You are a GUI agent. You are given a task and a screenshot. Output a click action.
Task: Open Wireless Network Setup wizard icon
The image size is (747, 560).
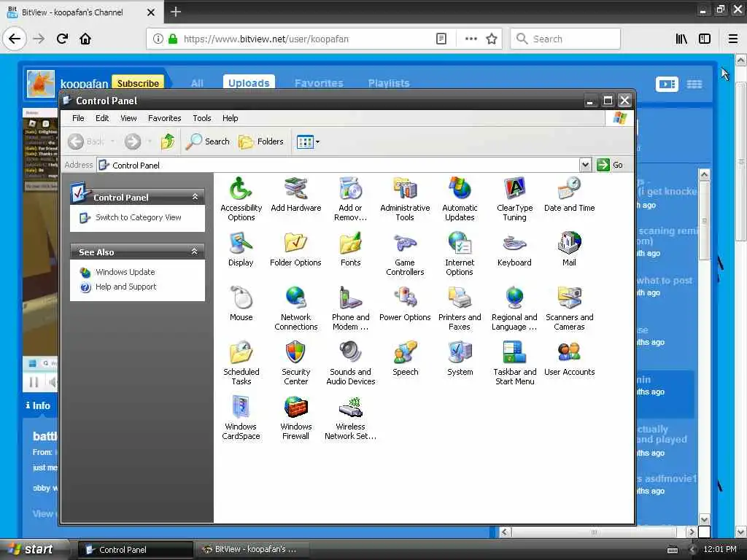(x=351, y=418)
